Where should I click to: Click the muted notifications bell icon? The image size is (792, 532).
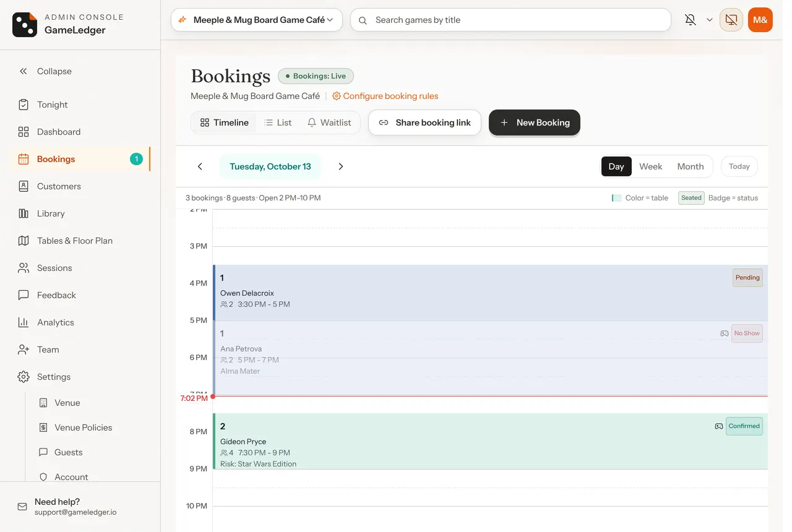[x=691, y=20]
